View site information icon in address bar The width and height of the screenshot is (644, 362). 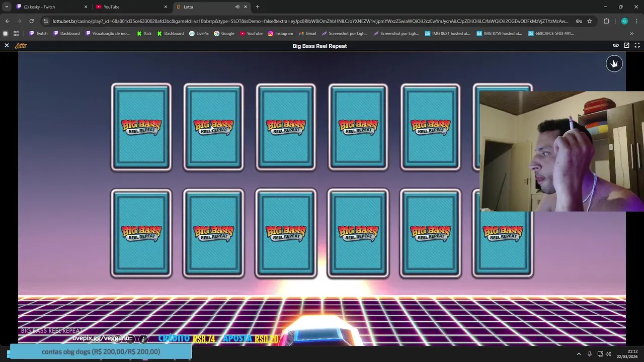[x=46, y=21]
